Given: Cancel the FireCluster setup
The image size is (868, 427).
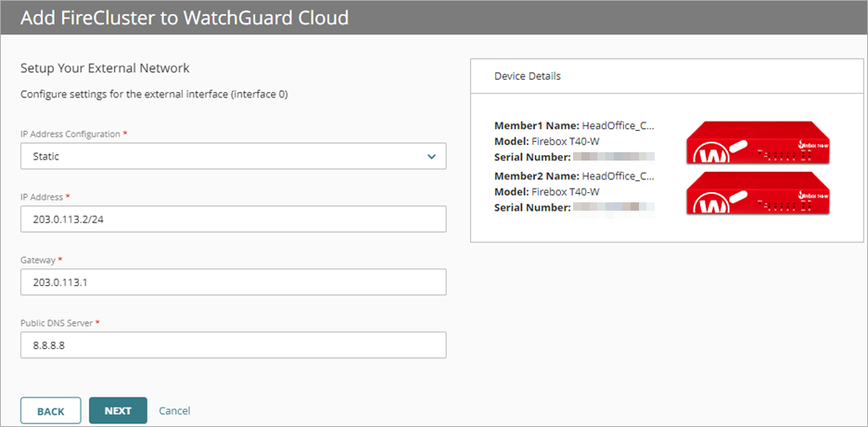Looking at the screenshot, I should (174, 410).
